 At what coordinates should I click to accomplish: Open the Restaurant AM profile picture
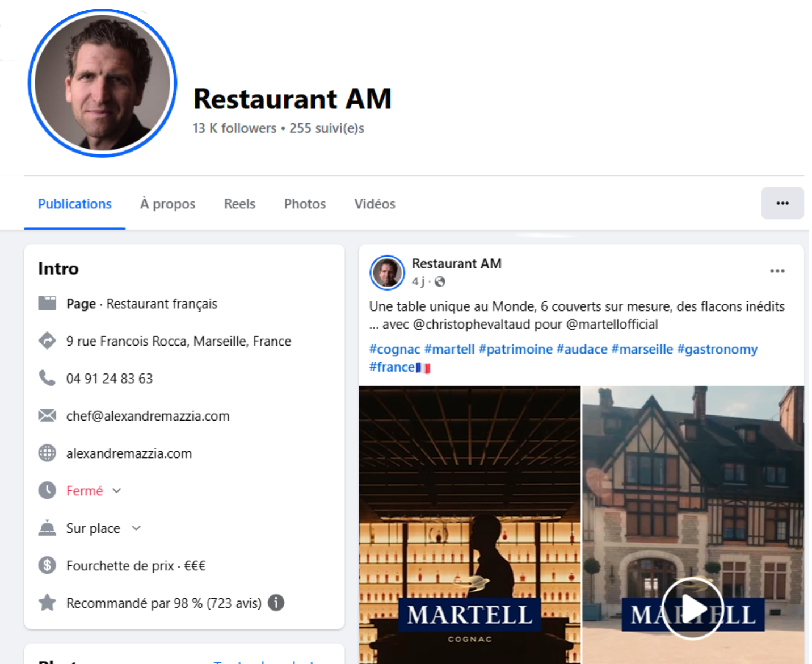click(100, 81)
